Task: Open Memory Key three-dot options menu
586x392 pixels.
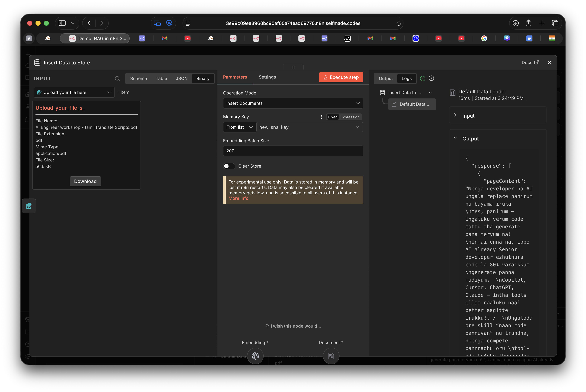Action: (321, 117)
